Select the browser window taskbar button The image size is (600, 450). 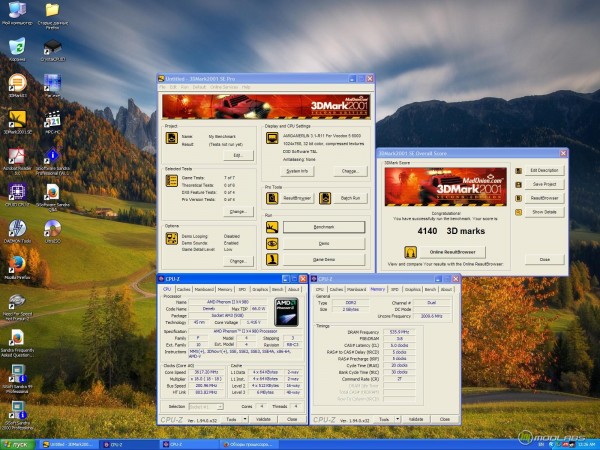[249, 445]
